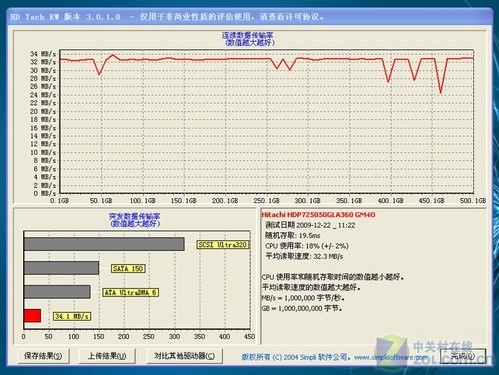Select the gray SCSI Ultra320 bar
The width and height of the screenshot is (499, 375).
[104, 244]
